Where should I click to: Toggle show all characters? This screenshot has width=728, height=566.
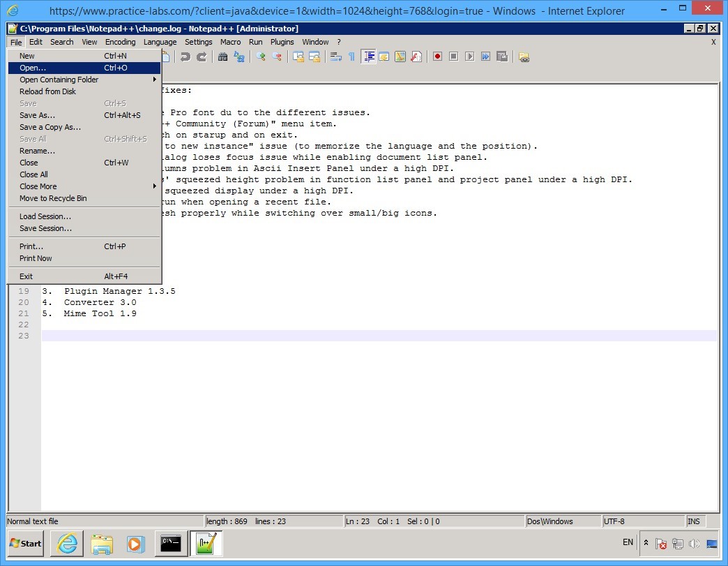pyautogui.click(x=351, y=57)
